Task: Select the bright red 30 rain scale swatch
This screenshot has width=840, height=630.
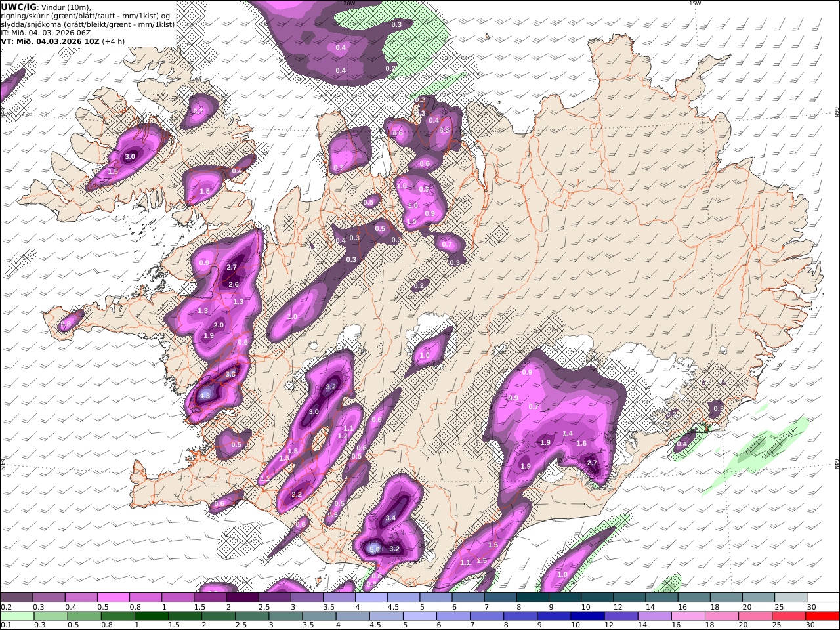Action: pyautogui.click(x=822, y=616)
